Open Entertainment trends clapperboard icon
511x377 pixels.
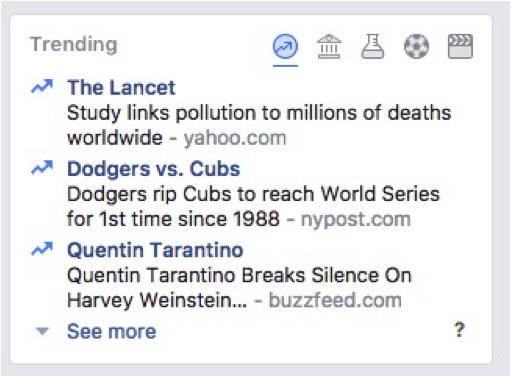pos(460,46)
